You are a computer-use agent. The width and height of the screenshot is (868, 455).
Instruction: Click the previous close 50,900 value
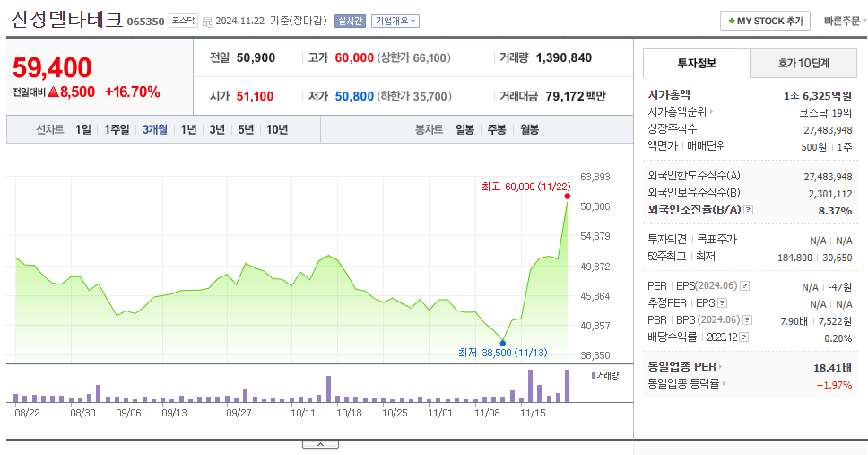pos(256,57)
